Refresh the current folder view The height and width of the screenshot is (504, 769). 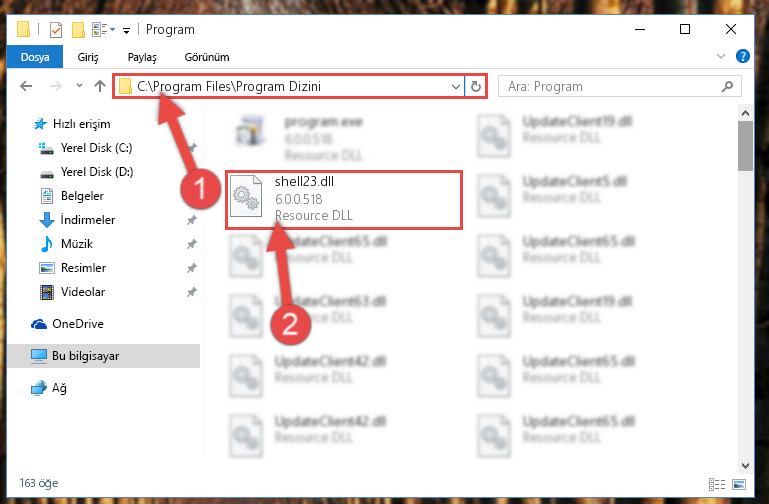476,87
